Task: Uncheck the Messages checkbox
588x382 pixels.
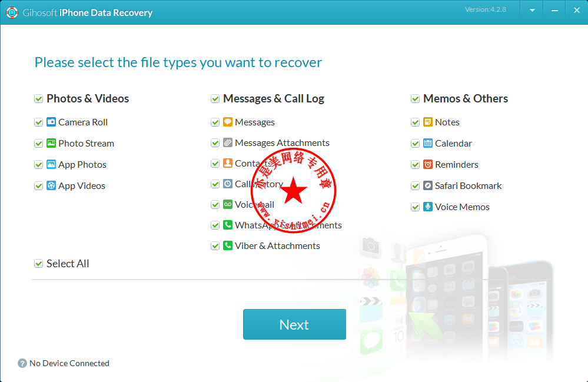Action: pyautogui.click(x=215, y=122)
